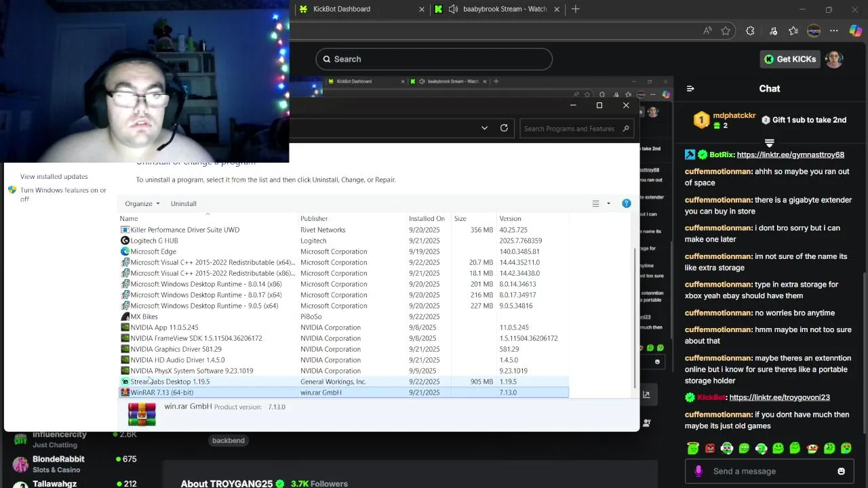The height and width of the screenshot is (488, 868).
Task: Click the media control music note icon
Action: point(773,30)
